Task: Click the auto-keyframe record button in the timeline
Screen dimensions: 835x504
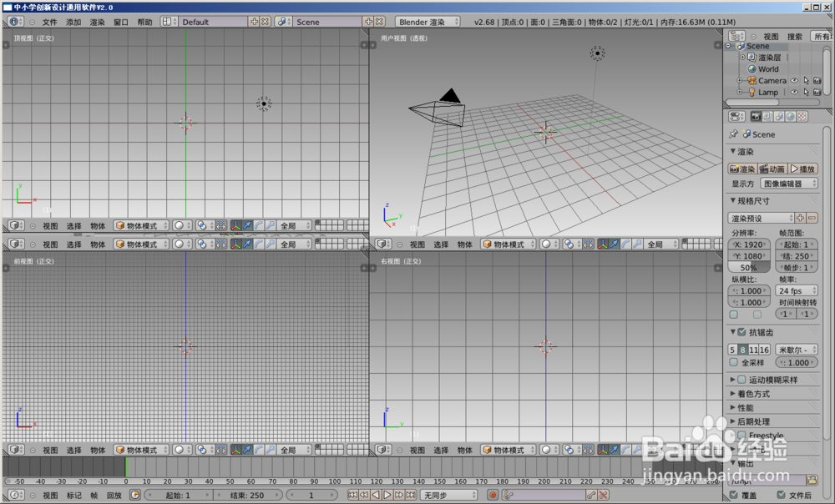Action: click(493, 495)
